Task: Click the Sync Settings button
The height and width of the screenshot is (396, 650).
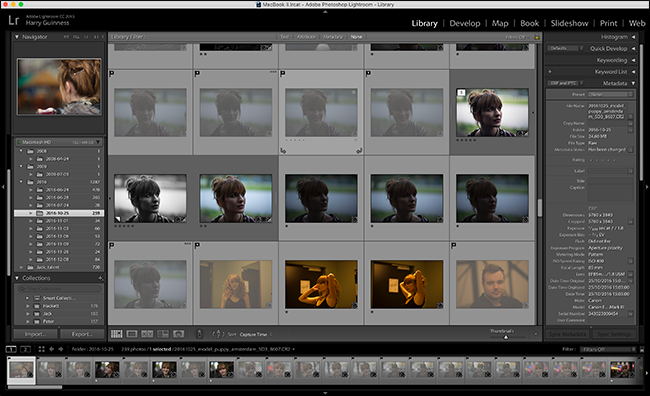Action: point(614,334)
